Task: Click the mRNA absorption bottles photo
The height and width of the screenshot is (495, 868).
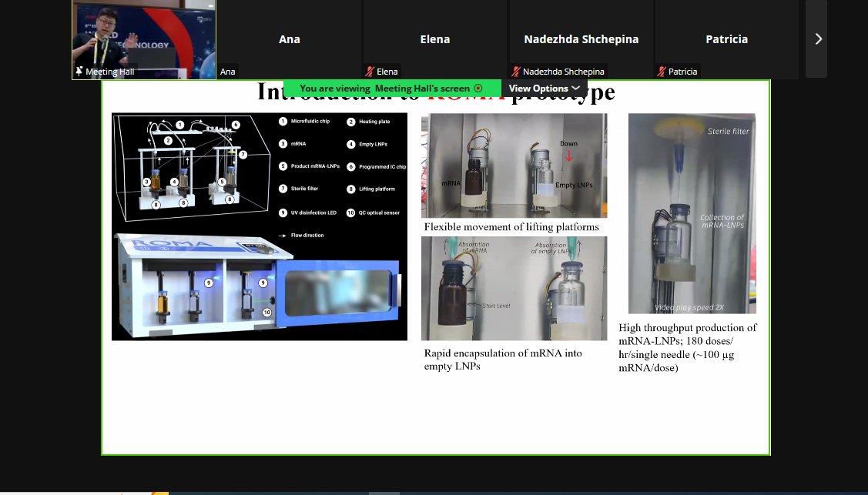Action: coord(514,288)
